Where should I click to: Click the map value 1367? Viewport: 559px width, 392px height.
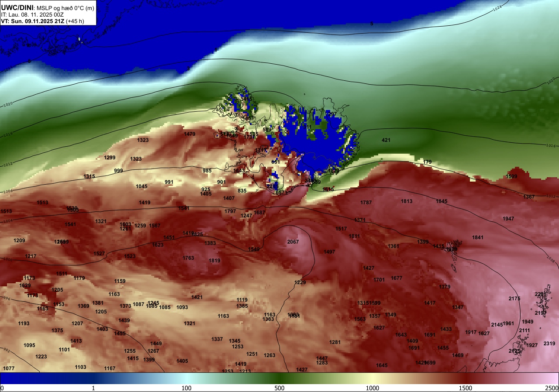(x=529, y=197)
